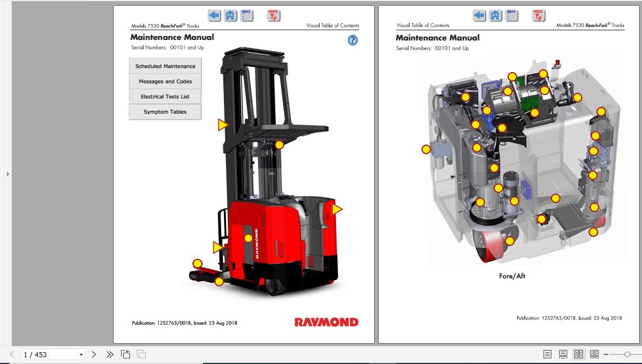The width and height of the screenshot is (642, 364).
Task: Click the zoom out minus button
Action: coord(606,354)
